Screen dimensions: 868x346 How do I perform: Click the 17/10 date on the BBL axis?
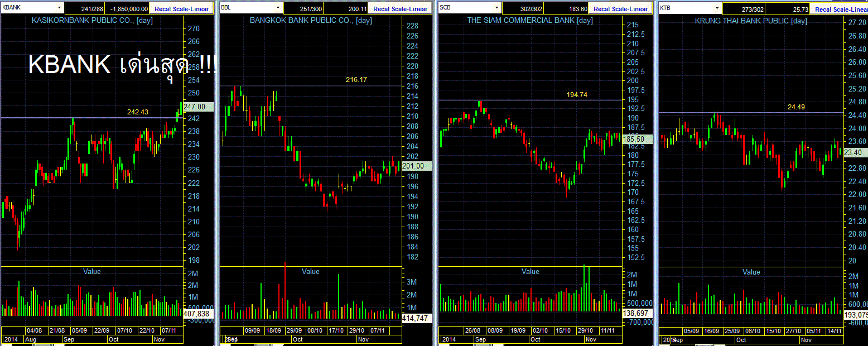(335, 330)
